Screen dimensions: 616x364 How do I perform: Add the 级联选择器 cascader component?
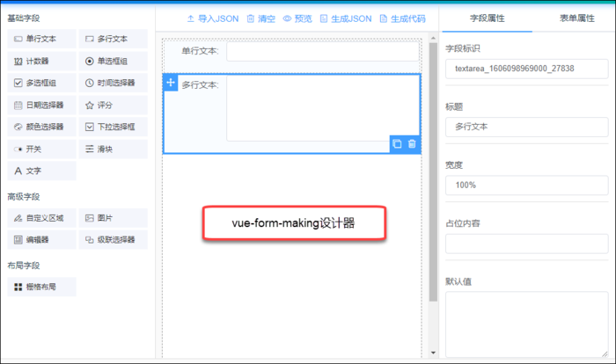(114, 239)
